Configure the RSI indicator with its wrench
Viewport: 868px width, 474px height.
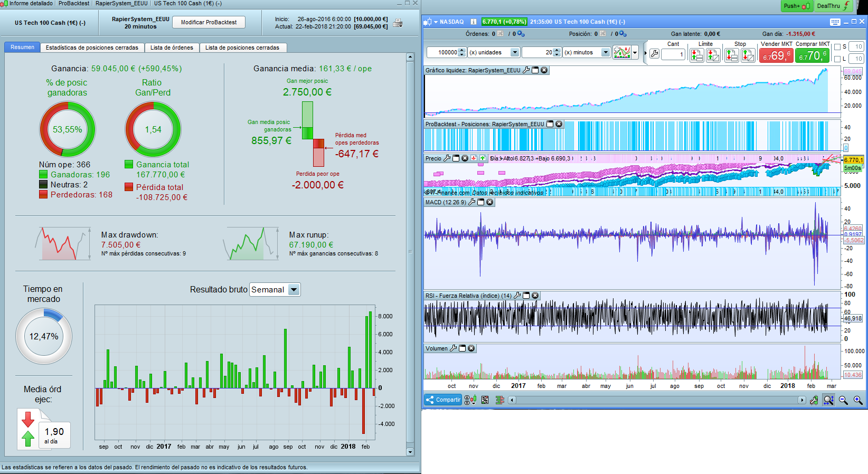coord(517,296)
